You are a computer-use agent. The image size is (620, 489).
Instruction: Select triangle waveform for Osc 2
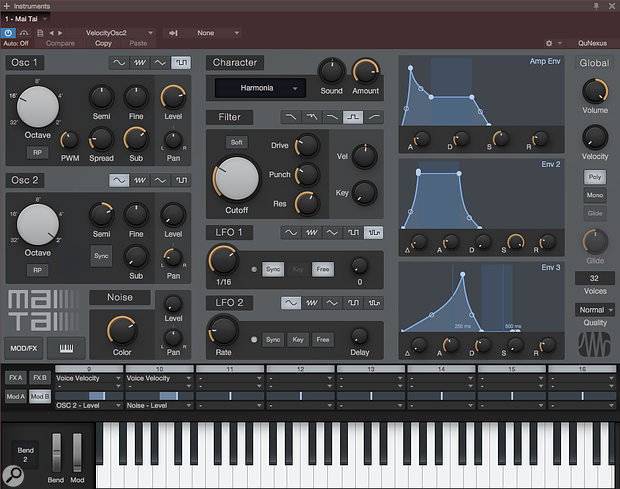coord(160,180)
